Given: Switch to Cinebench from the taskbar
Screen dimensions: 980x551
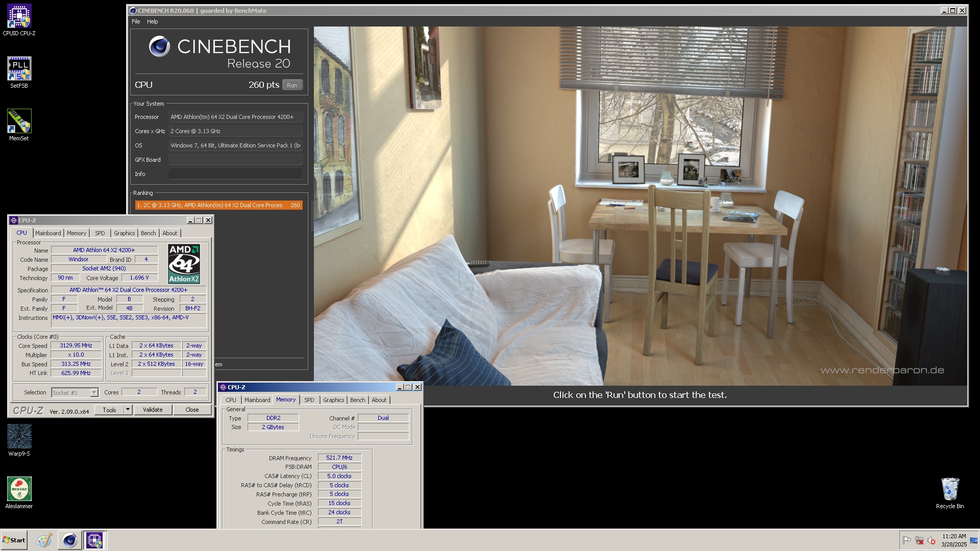Looking at the screenshot, I should pyautogui.click(x=69, y=540).
